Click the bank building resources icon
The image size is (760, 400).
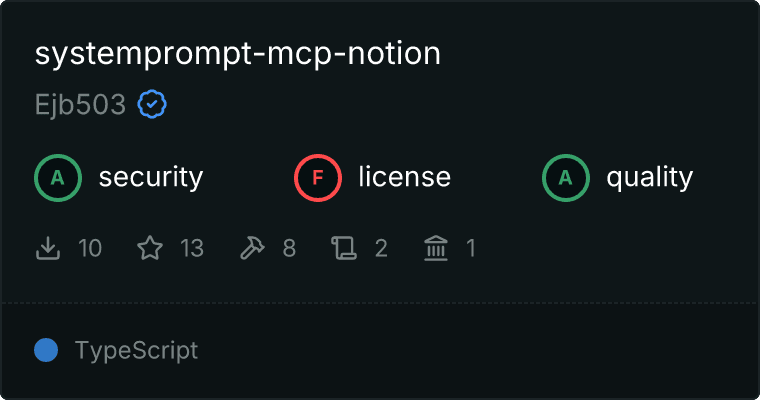point(436,248)
